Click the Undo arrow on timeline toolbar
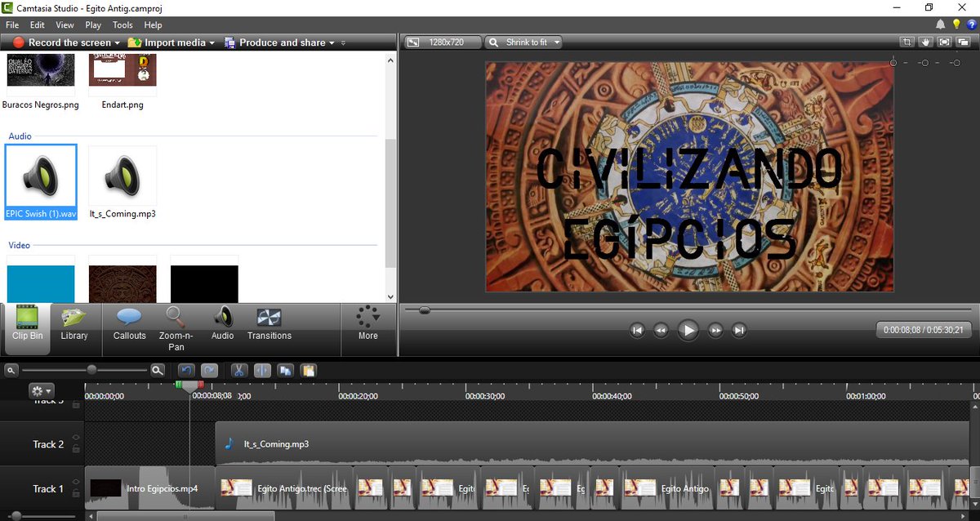The height and width of the screenshot is (521, 980). click(186, 370)
